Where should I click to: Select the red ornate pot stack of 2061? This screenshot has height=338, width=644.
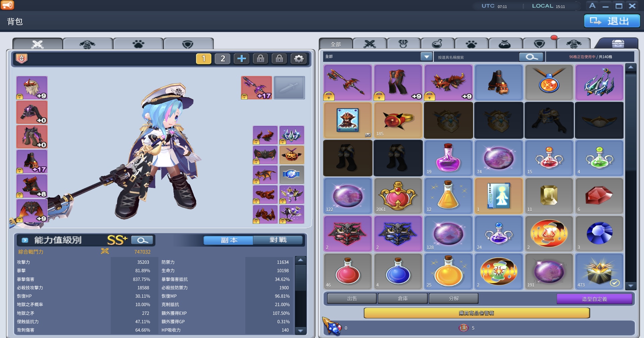pyautogui.click(x=398, y=196)
